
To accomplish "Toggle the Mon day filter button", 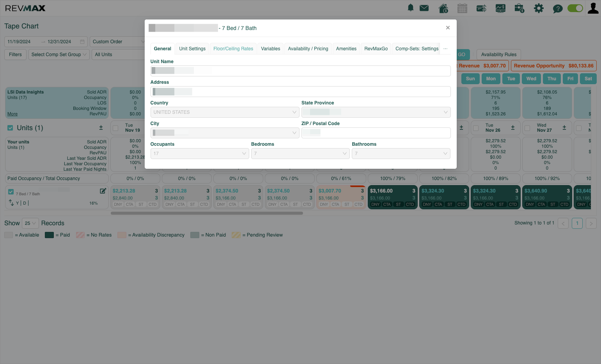I will (x=491, y=78).
